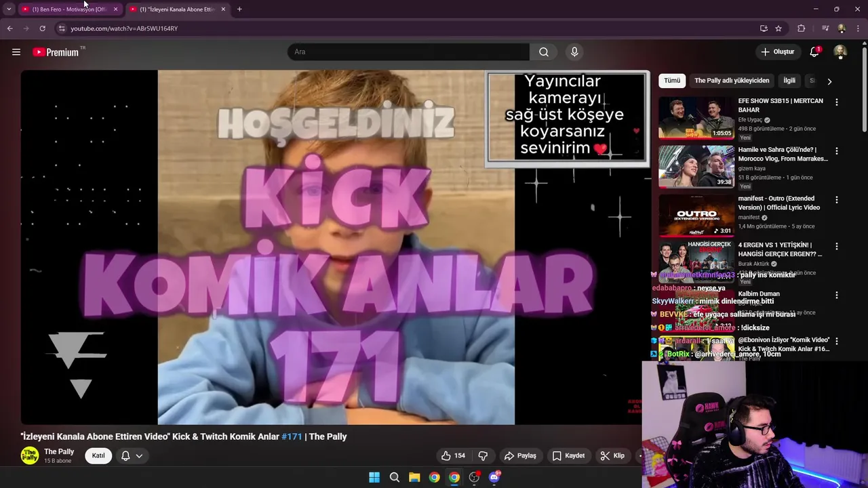Viewport: 868px width, 488px height.
Task: Open the Chrome profile avatar
Action: click(x=842, y=28)
